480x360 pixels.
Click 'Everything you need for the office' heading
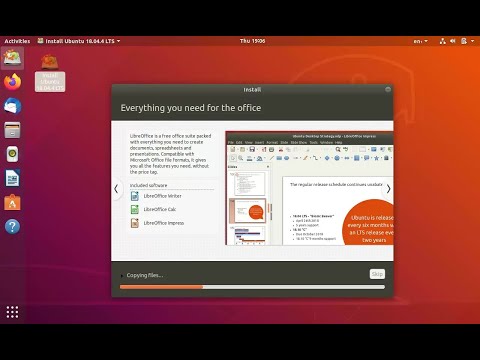[x=191, y=108]
